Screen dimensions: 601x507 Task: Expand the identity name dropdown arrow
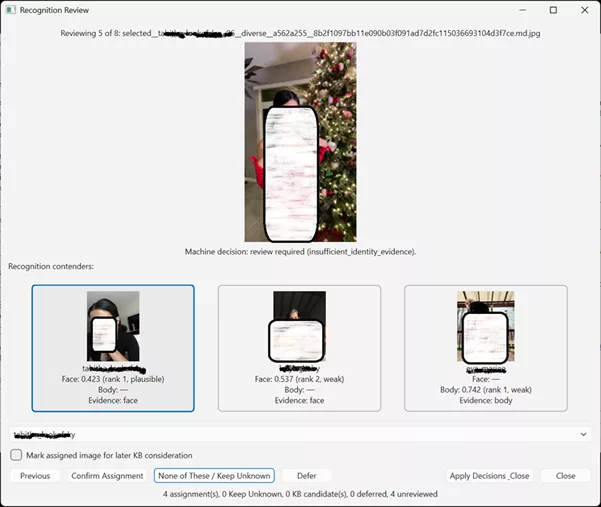pos(583,434)
